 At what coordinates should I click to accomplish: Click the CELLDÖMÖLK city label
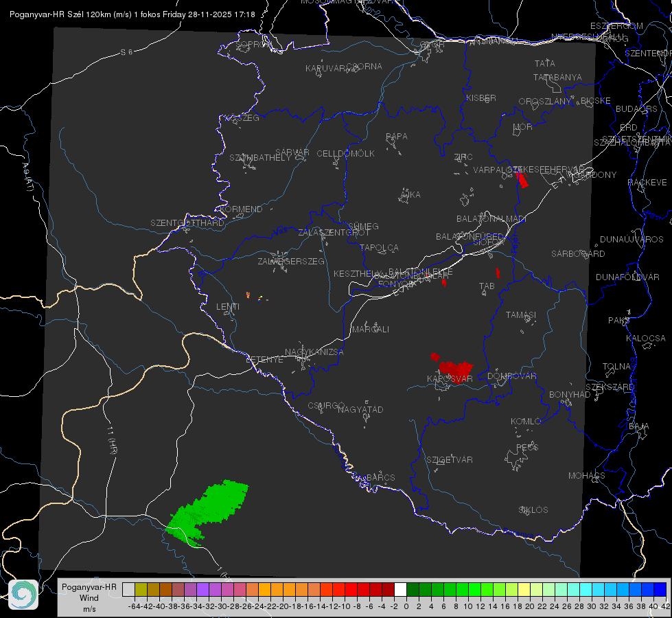click(346, 154)
